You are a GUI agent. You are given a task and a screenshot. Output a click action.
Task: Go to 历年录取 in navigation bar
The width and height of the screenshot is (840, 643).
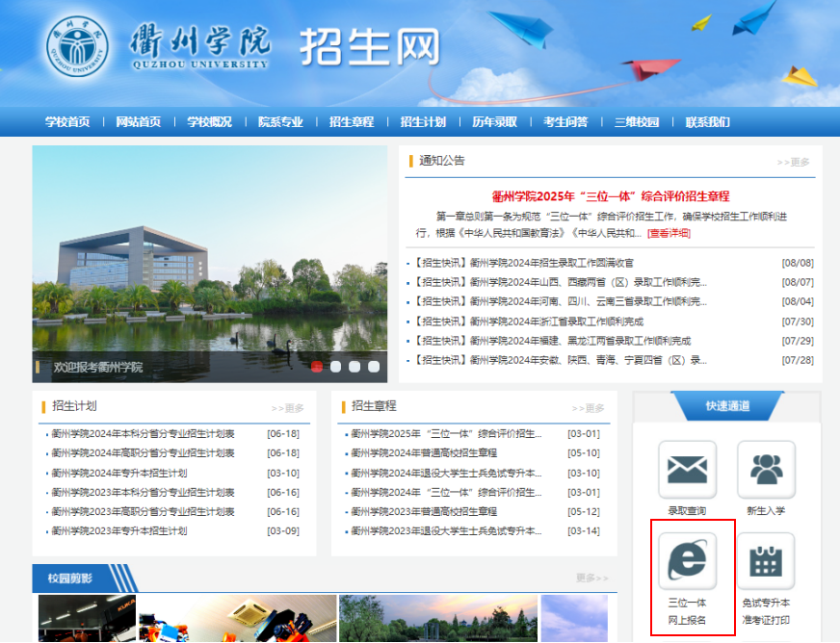point(494,122)
